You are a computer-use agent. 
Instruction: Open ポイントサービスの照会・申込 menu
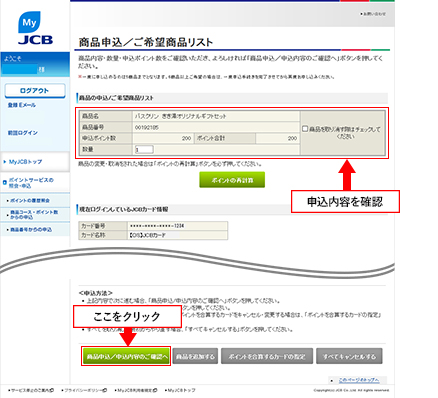pos(31,183)
